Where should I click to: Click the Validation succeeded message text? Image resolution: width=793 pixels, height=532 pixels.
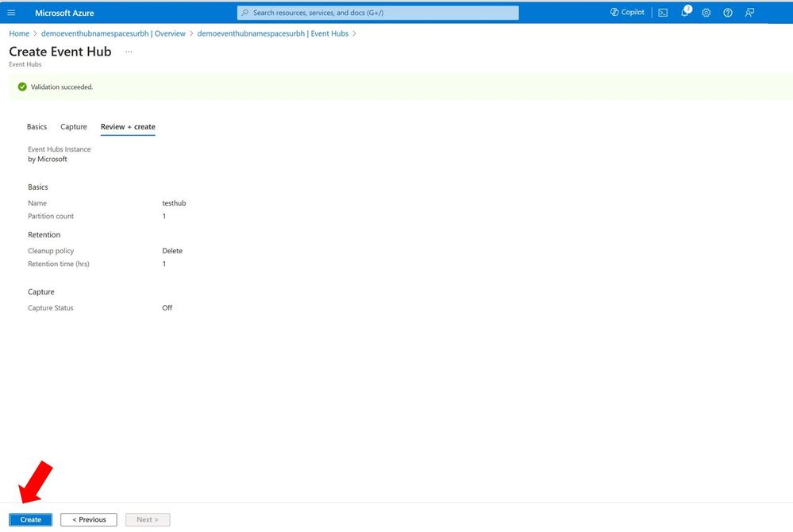tap(62, 87)
